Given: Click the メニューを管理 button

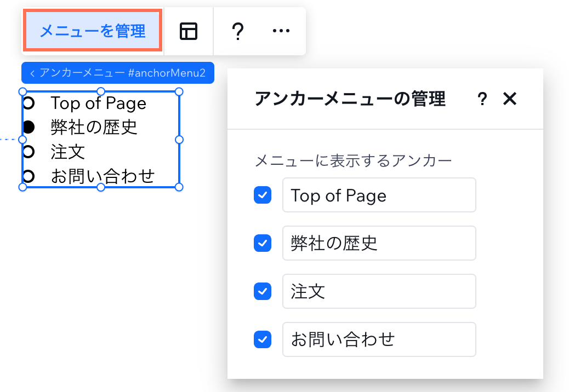Looking at the screenshot, I should tap(92, 31).
